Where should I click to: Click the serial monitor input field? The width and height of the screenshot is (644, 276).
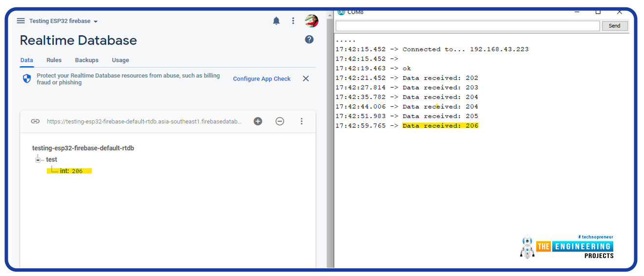point(467,26)
